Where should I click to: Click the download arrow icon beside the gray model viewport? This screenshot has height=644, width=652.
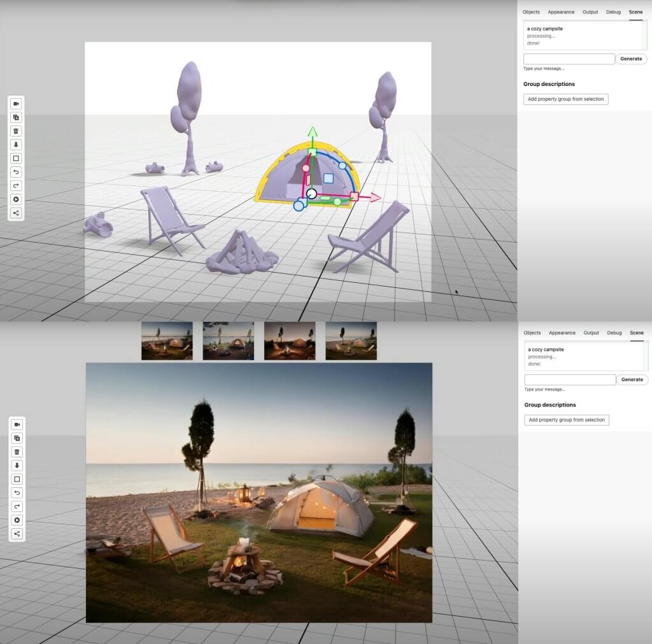pos(17,145)
